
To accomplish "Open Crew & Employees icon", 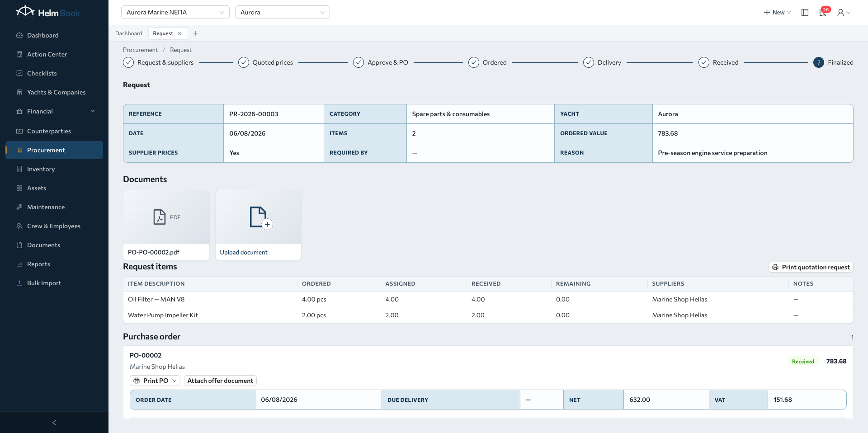I will (19, 226).
